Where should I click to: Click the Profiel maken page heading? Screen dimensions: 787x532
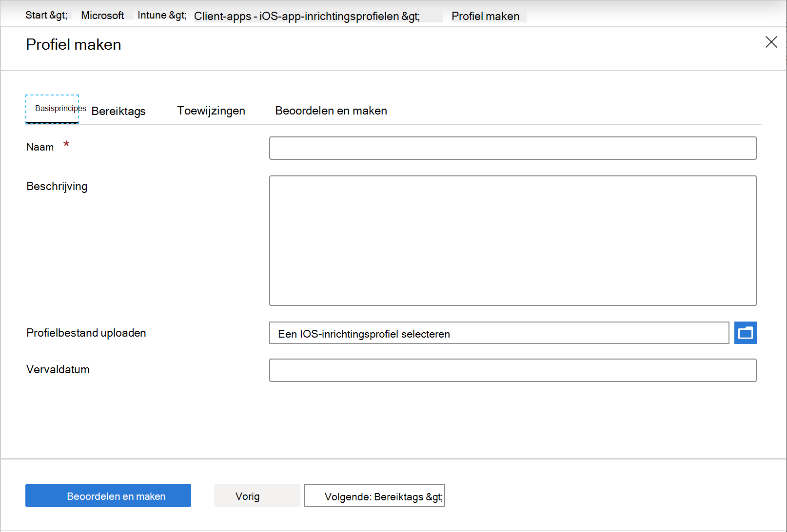[x=74, y=44]
